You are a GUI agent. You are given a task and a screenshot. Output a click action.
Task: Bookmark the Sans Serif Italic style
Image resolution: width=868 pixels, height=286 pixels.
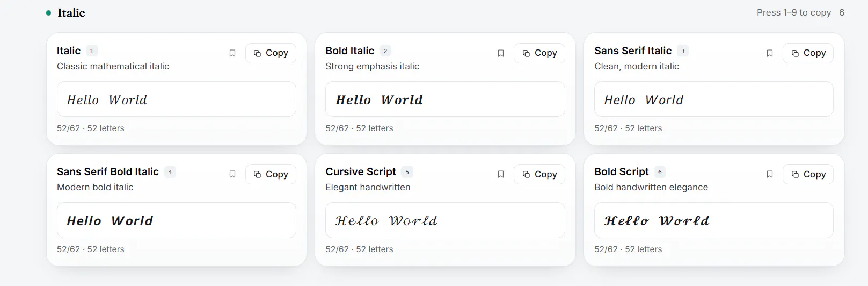[770, 53]
